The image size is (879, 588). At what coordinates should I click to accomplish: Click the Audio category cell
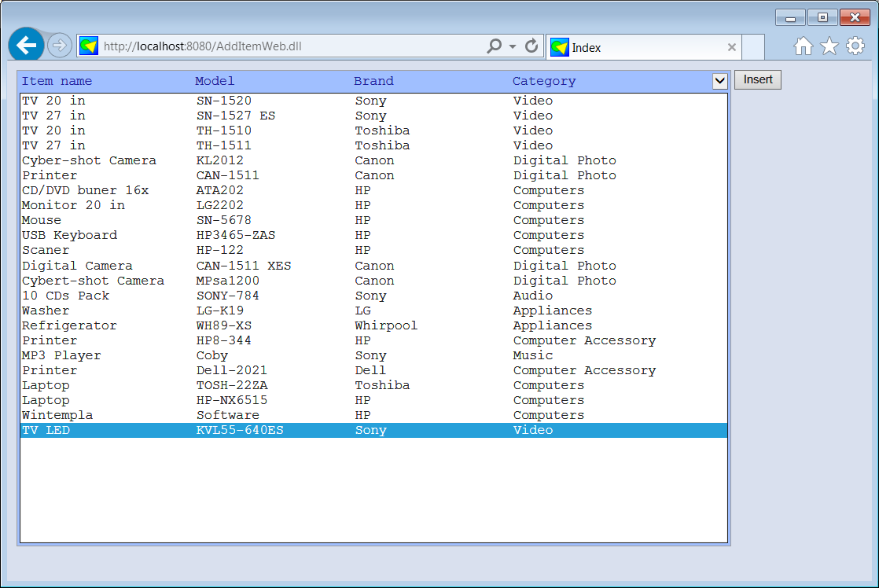pos(532,296)
